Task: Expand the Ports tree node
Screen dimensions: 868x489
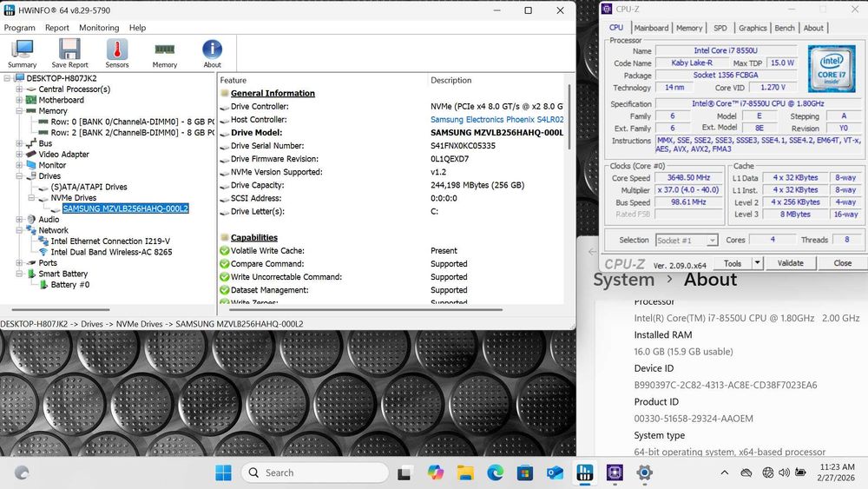Action: point(19,262)
